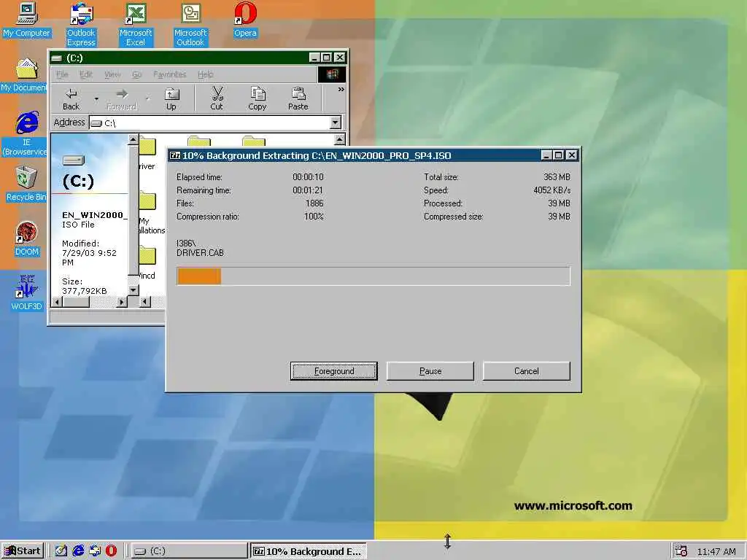Click the file list scroll-up arrow
The width and height of the screenshot is (747, 560).
pos(340,139)
